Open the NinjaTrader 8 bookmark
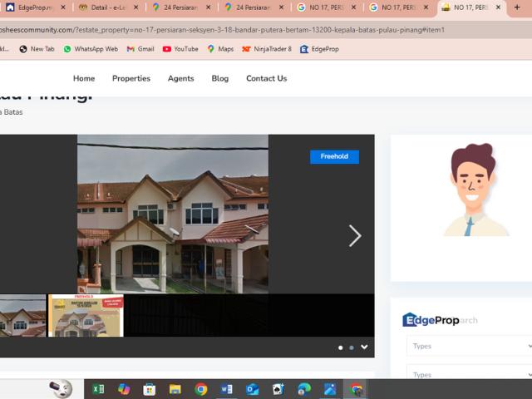 coord(267,49)
